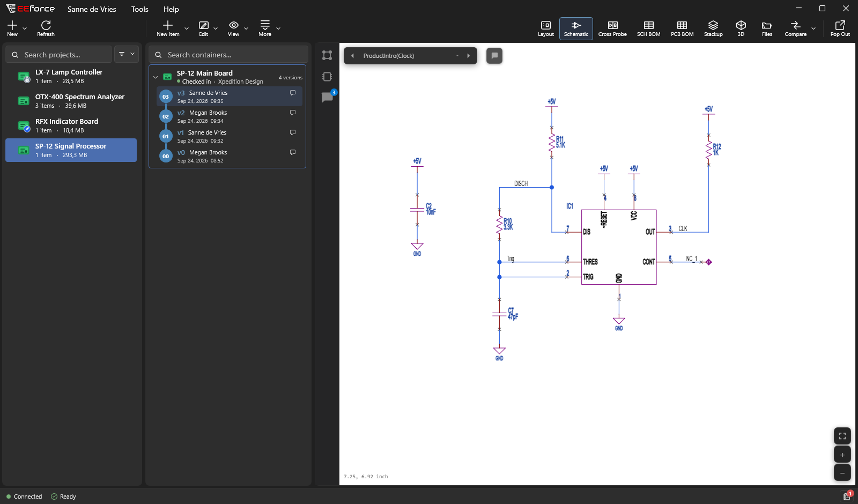
Task: Open the project filter dropdown
Action: (x=127, y=54)
